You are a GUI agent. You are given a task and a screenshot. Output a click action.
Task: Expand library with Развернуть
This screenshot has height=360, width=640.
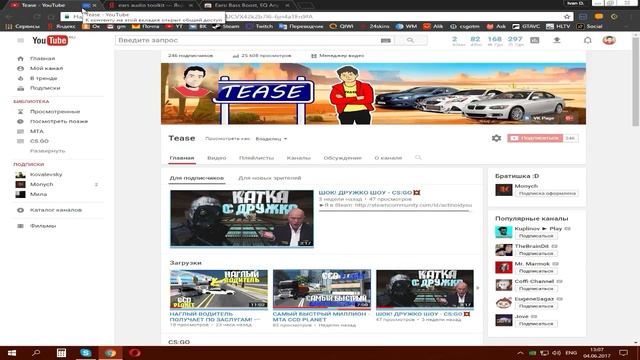[47, 151]
